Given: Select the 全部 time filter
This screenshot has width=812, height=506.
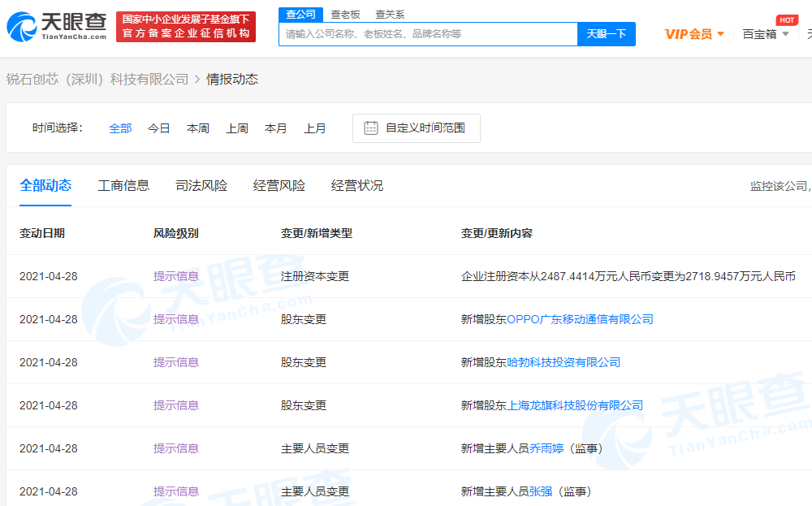Looking at the screenshot, I should point(120,128).
